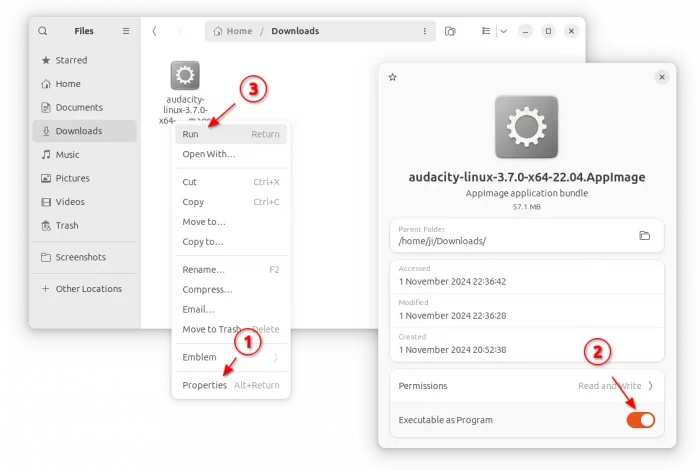Open Home in the sidebar

point(84,83)
